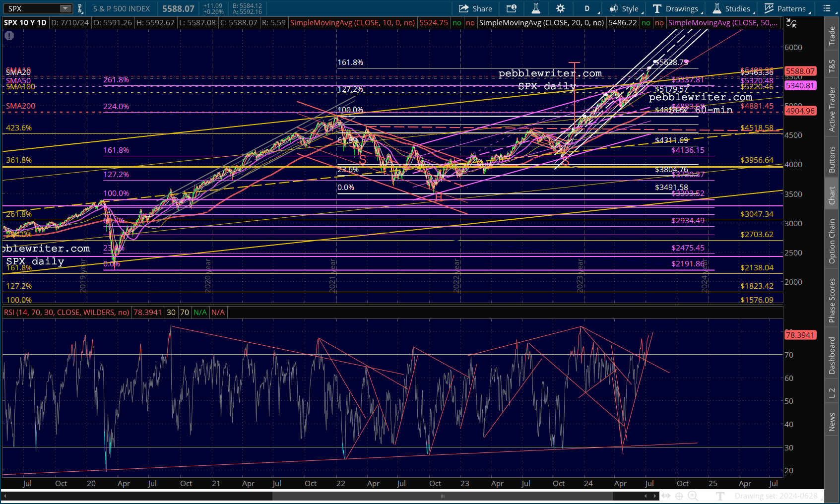Screen dimensions: 840x504
Task: Click the info alert icon on chart
Action: 9,36
